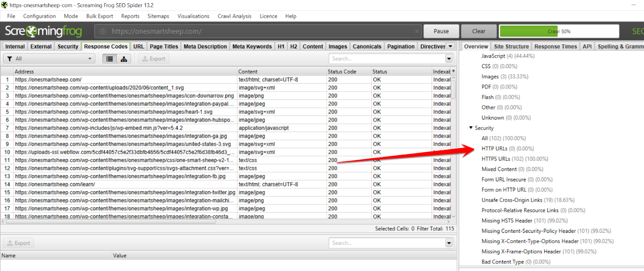This screenshot has width=644, height=271.
Task: Open the API panel tab
Action: [587, 46]
